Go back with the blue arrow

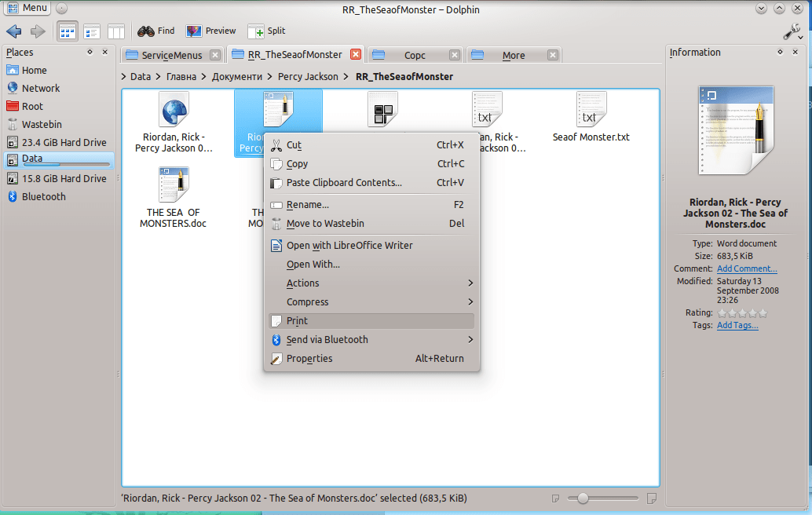tap(14, 31)
